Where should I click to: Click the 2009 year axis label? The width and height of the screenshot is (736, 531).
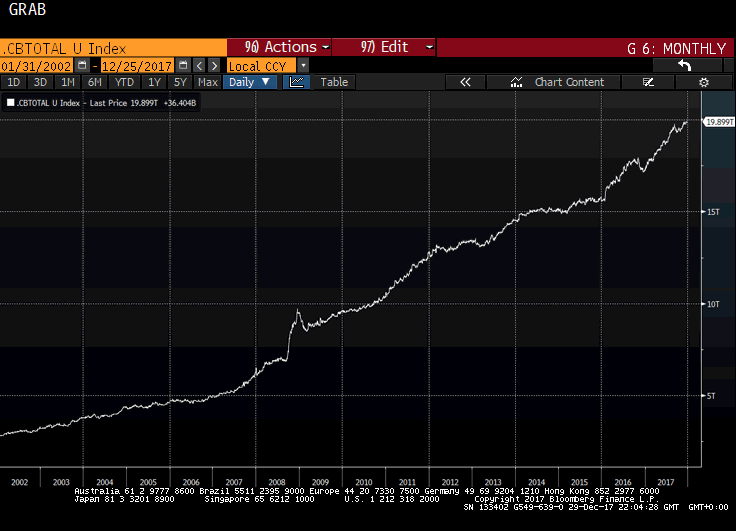click(321, 482)
